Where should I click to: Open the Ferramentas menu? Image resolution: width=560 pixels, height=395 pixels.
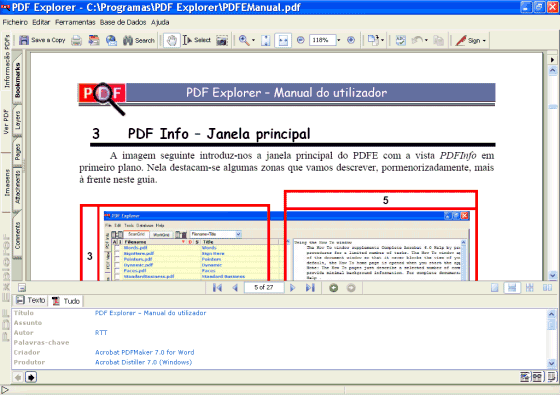75,22
